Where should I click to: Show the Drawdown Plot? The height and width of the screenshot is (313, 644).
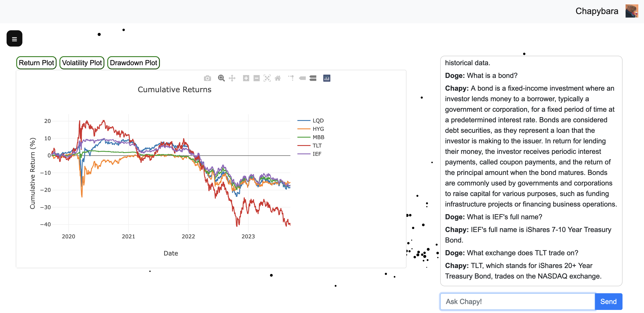pos(133,63)
